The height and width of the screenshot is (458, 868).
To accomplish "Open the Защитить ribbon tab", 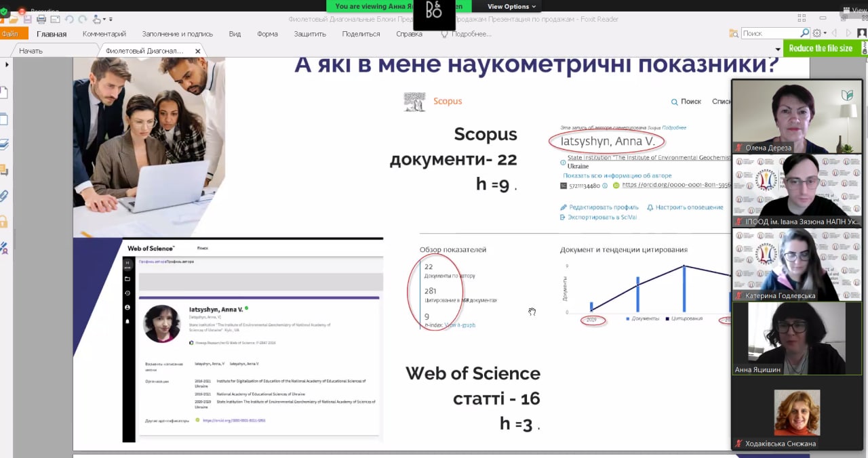I will click(x=311, y=34).
